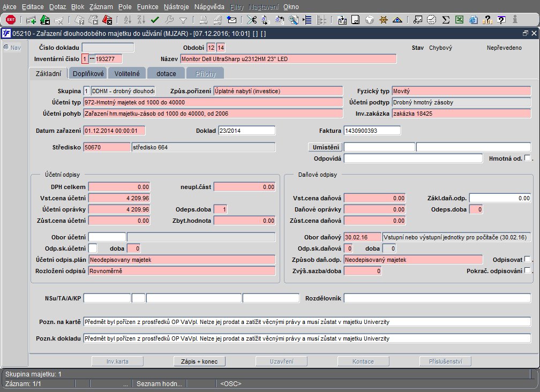The height and width of the screenshot is (392, 540).
Task: Click the ship wheel icon in toolbar
Action: point(384,20)
